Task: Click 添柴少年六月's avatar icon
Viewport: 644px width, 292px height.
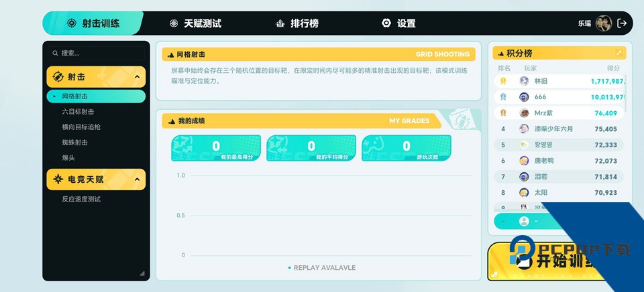Action: (x=524, y=129)
